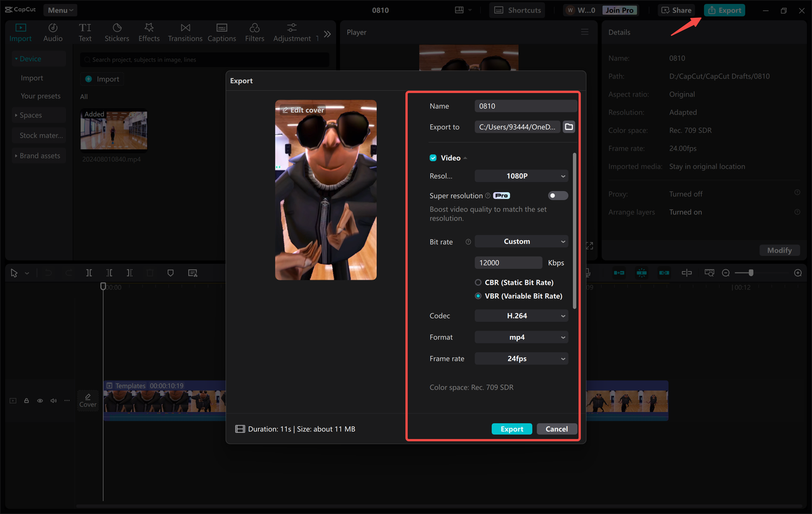This screenshot has height=514, width=812.
Task: Enable the Super resolution toggle
Action: click(558, 195)
